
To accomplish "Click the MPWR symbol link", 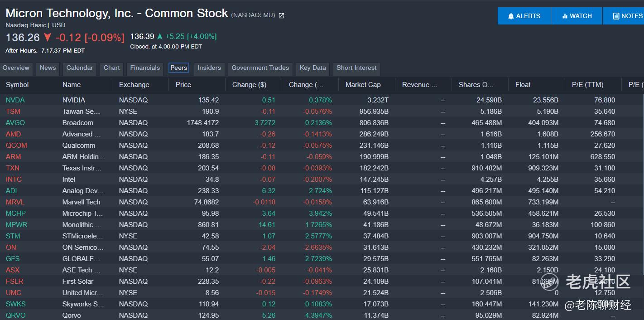I will pyautogui.click(x=16, y=225).
